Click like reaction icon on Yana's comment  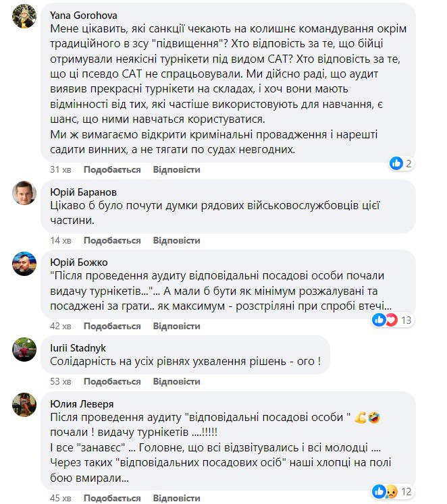[x=397, y=163]
